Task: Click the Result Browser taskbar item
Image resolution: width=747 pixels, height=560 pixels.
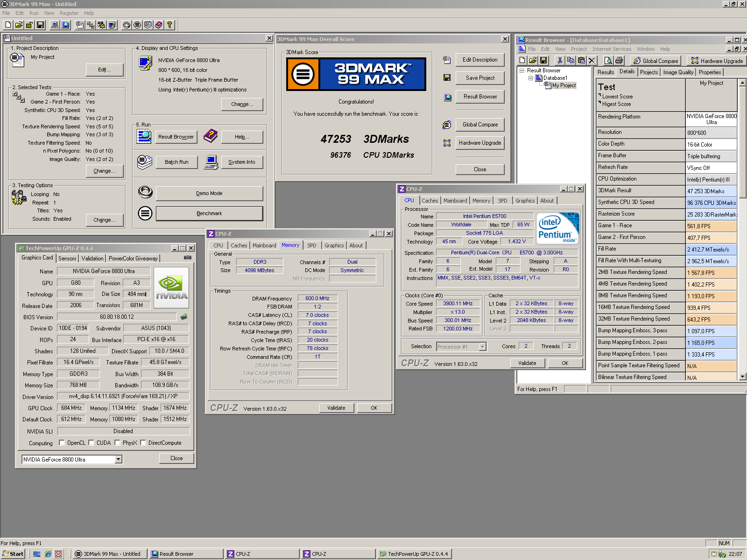Action: coord(186,554)
